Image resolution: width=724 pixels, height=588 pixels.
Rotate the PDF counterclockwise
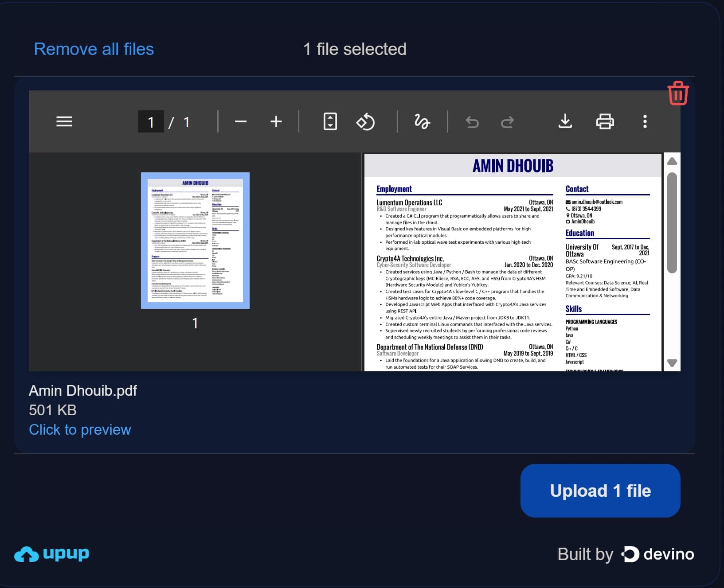[365, 121]
